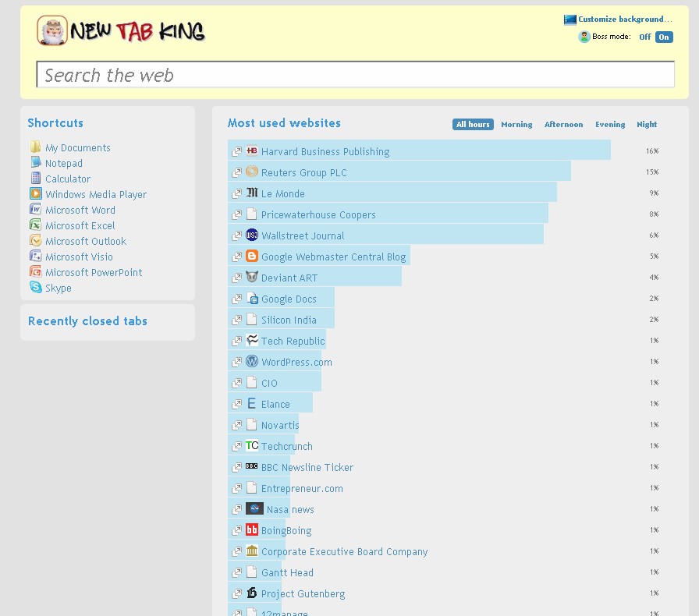
Task: Click the Microsoft Outlook icon
Action: (35, 241)
